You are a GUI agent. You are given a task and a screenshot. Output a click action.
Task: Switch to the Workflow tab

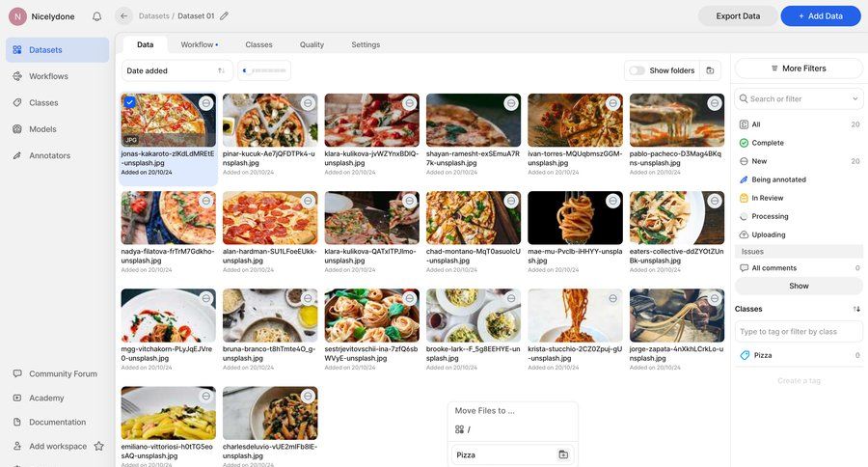click(200, 44)
